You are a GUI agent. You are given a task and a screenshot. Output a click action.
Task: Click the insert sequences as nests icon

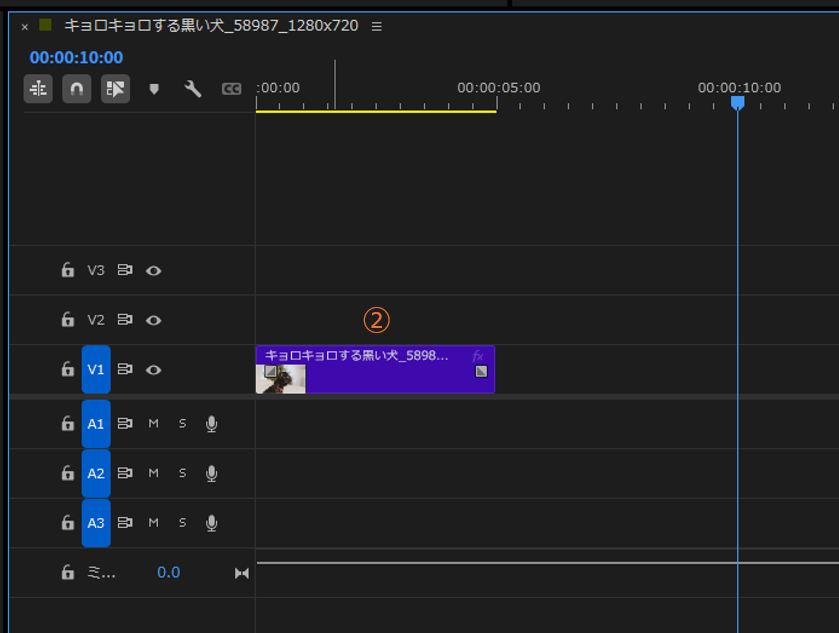coord(39,89)
